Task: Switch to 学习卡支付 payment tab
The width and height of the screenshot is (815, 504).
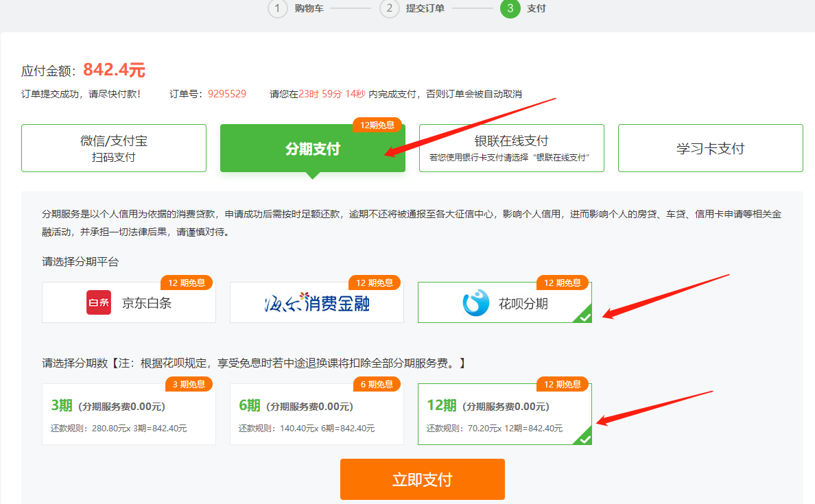Action: point(710,148)
